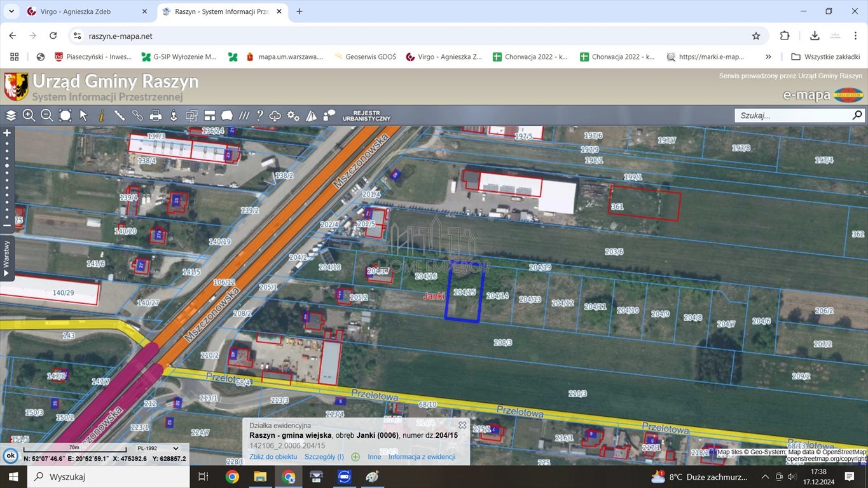Open the window layout panel icon
868x488 pixels.
click(x=210, y=115)
